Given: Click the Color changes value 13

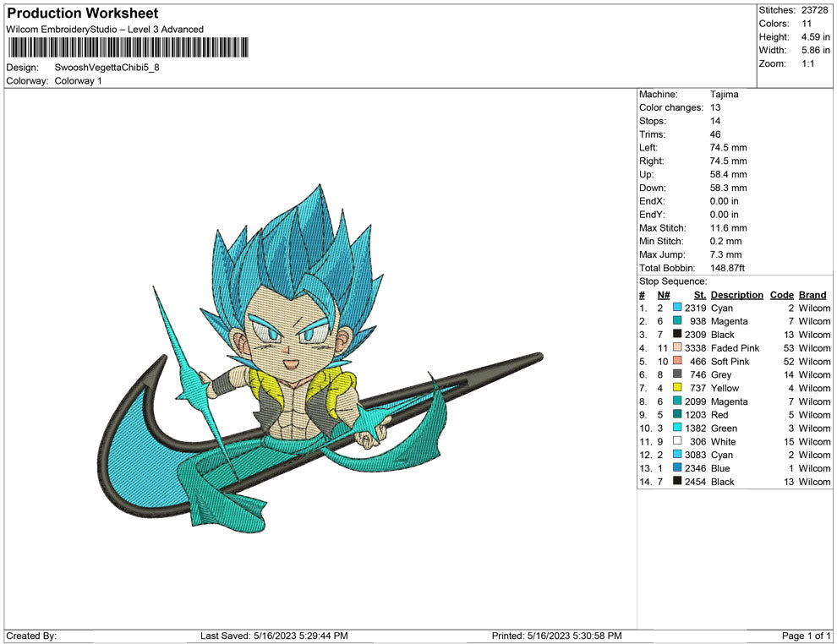Looking at the screenshot, I should pyautogui.click(x=714, y=107).
